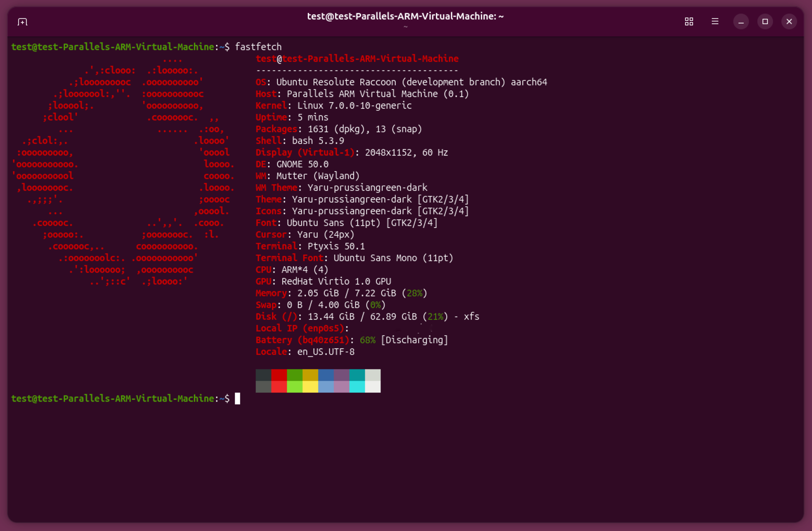Maximize the terminal window
This screenshot has height=531, width=812.
click(x=765, y=22)
